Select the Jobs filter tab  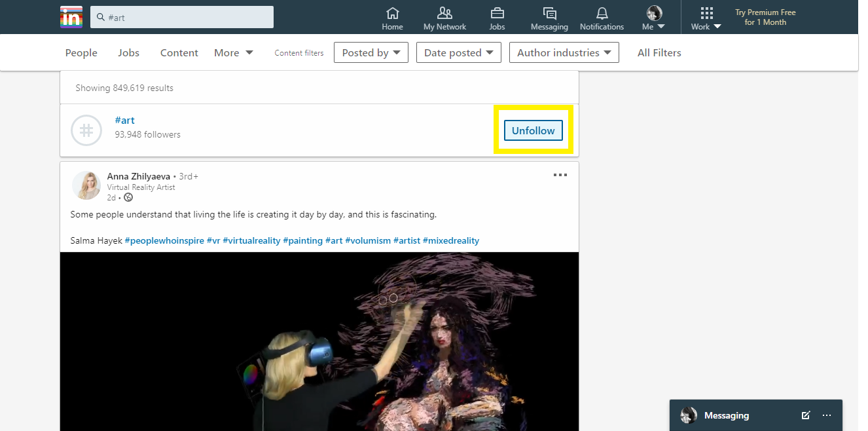(x=129, y=52)
